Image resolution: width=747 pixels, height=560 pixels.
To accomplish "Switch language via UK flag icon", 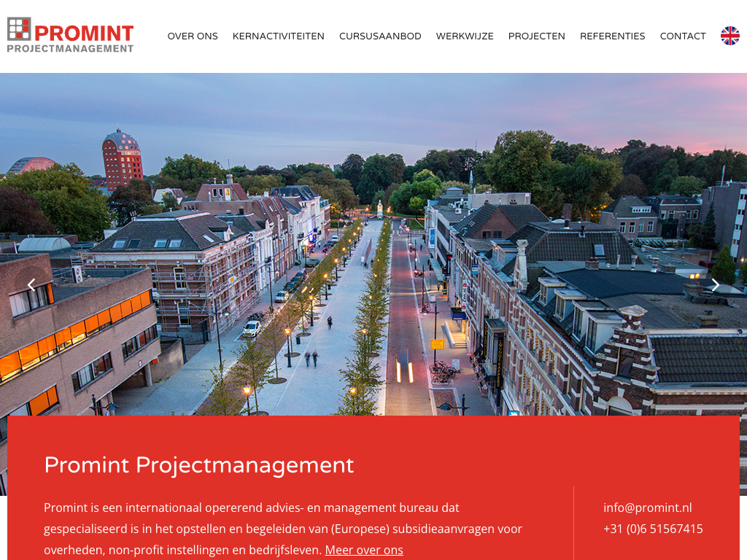I will click(729, 36).
